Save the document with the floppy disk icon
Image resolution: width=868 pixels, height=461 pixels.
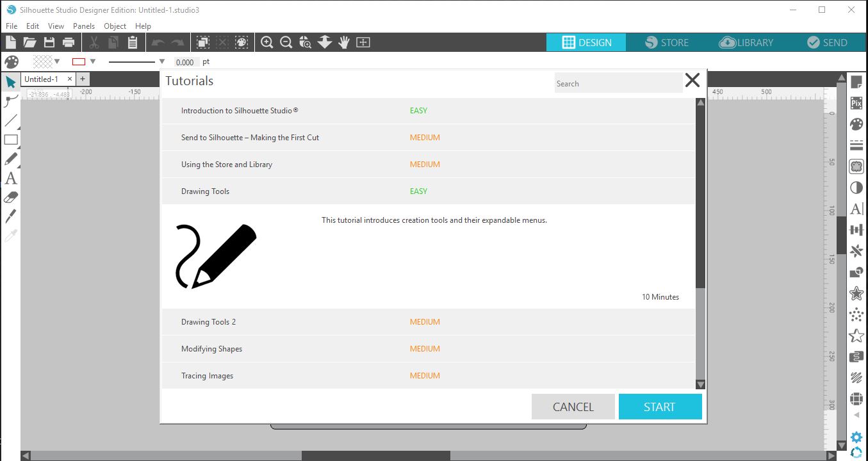coord(49,42)
